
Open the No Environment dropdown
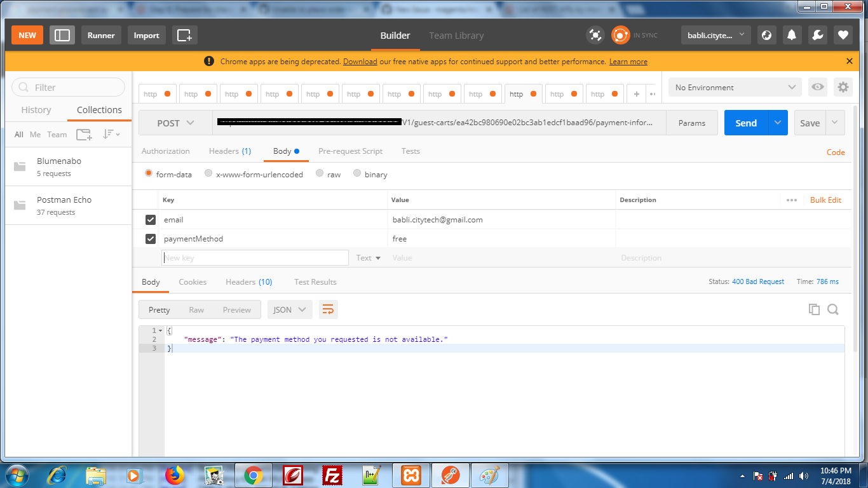pos(734,87)
